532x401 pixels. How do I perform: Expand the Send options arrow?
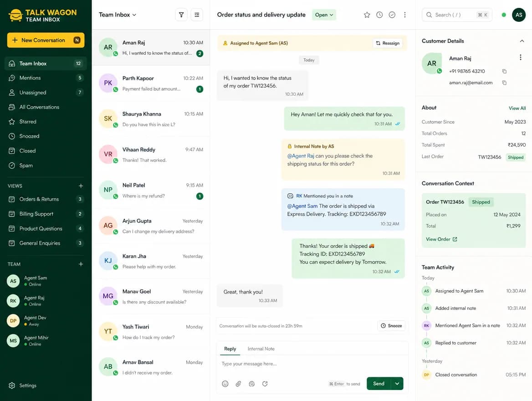(x=397, y=384)
